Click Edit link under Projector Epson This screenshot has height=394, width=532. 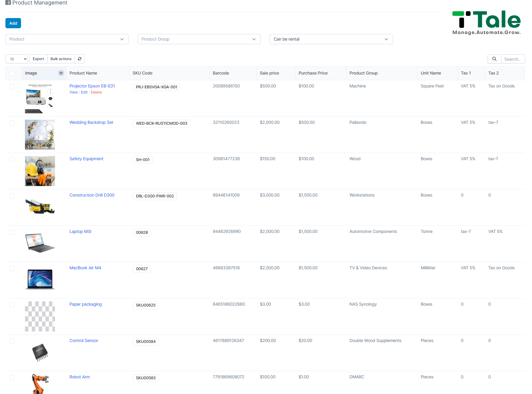[84, 92]
